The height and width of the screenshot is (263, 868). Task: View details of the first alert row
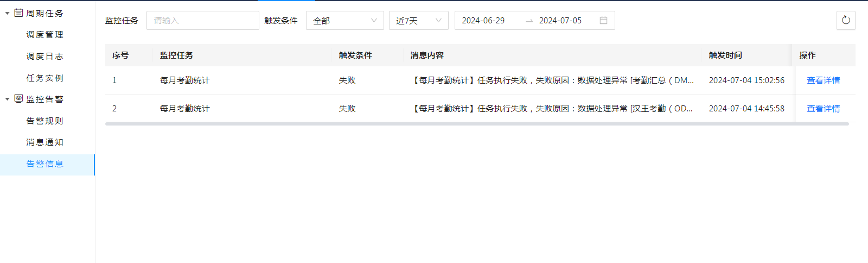[823, 80]
